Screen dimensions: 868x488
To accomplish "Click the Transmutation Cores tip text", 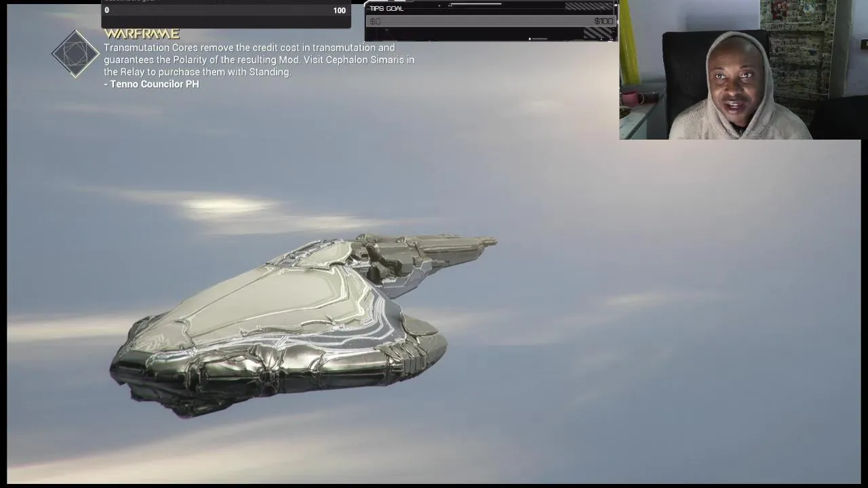I will coord(259,60).
